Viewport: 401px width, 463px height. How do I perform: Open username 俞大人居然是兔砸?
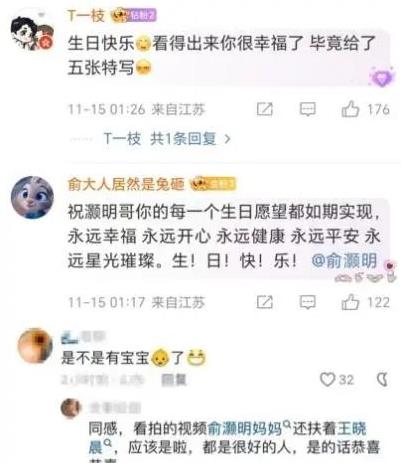(126, 184)
